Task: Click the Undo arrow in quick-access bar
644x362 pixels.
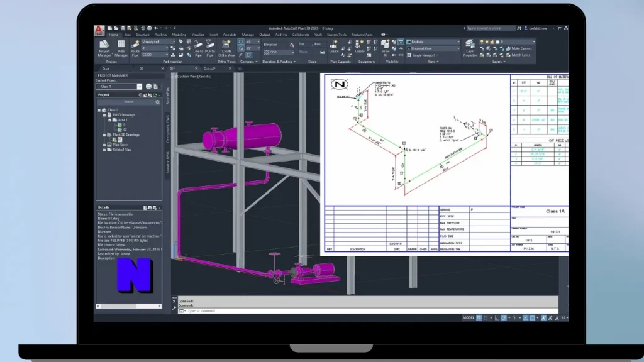Action: [156, 28]
